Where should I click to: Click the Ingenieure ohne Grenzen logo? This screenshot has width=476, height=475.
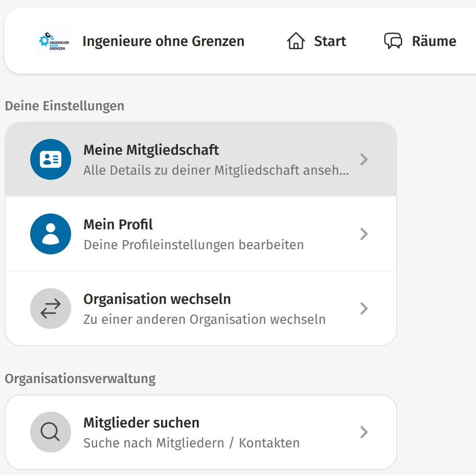point(54,41)
